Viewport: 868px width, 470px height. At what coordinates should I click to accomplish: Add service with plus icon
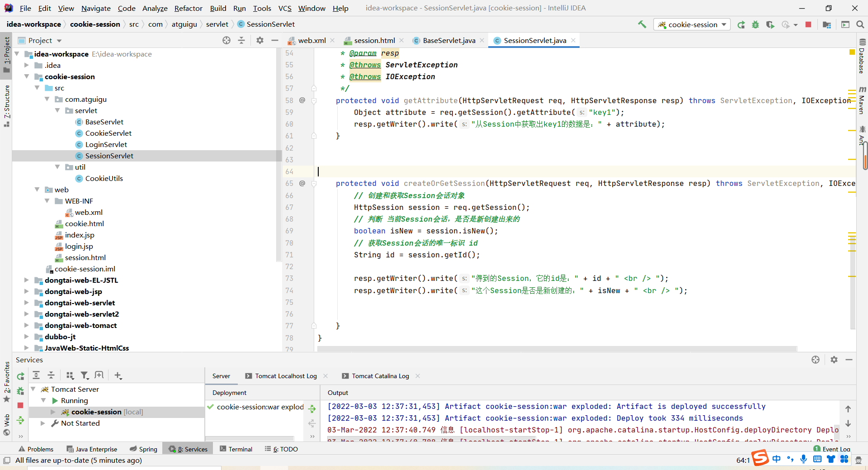point(118,375)
